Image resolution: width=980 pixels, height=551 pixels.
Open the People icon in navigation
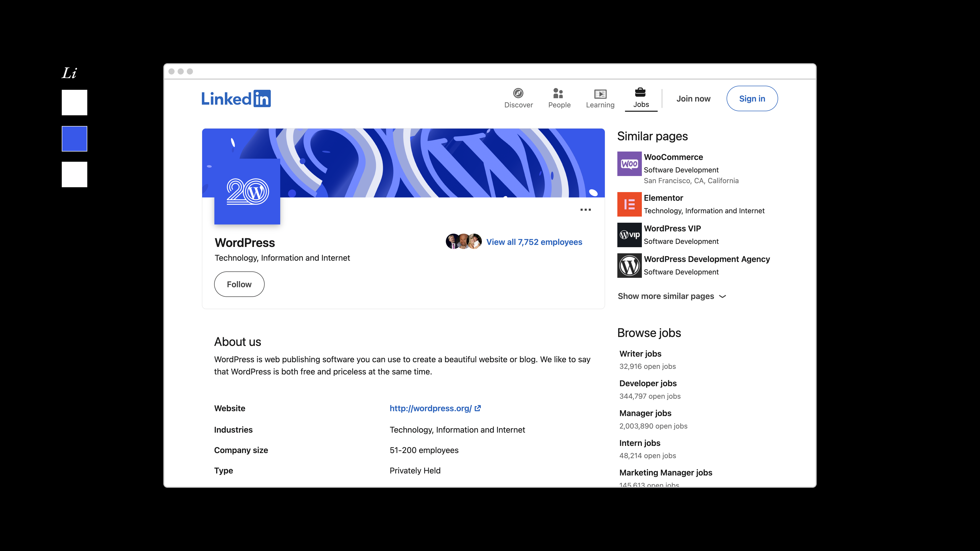click(x=558, y=93)
